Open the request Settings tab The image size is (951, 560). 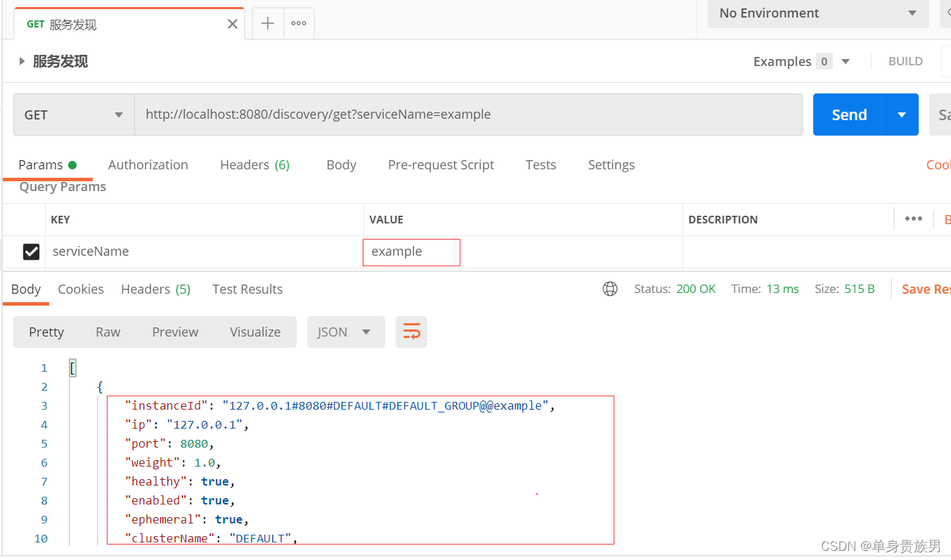tap(612, 165)
